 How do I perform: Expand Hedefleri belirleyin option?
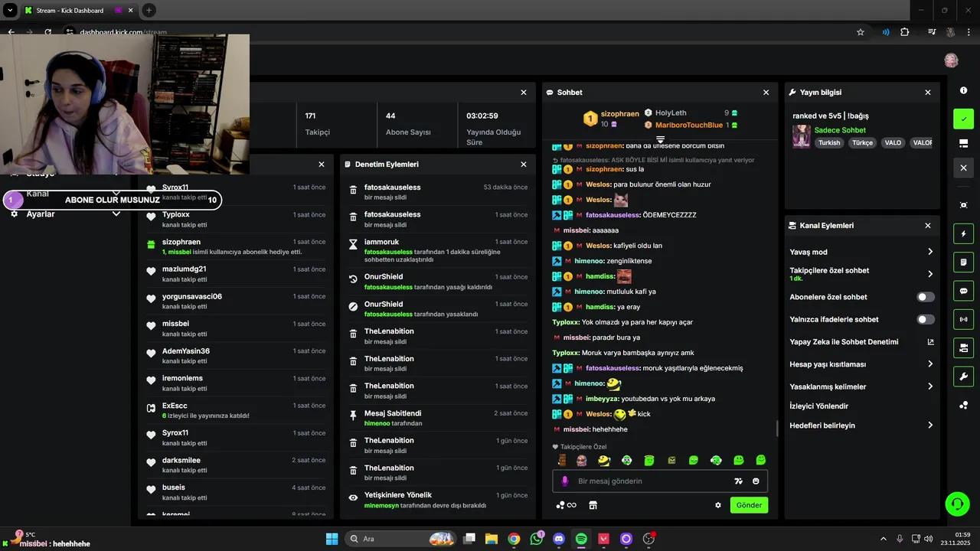(930, 425)
